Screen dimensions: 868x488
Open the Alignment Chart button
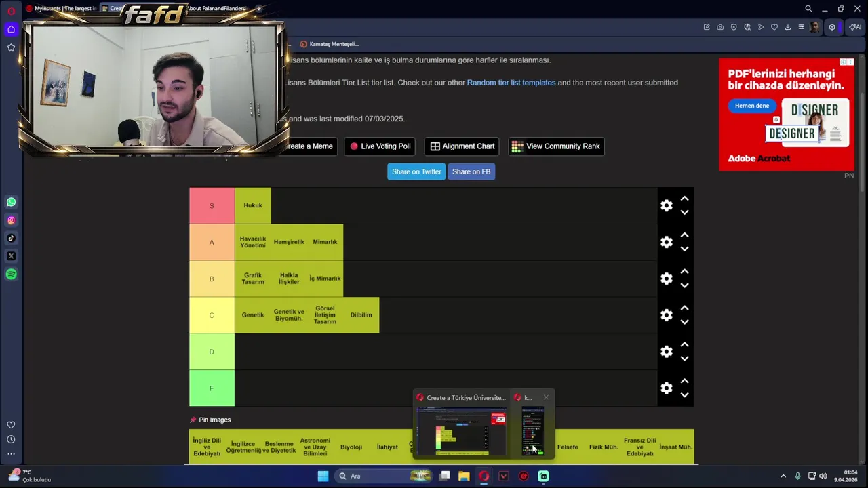462,146
